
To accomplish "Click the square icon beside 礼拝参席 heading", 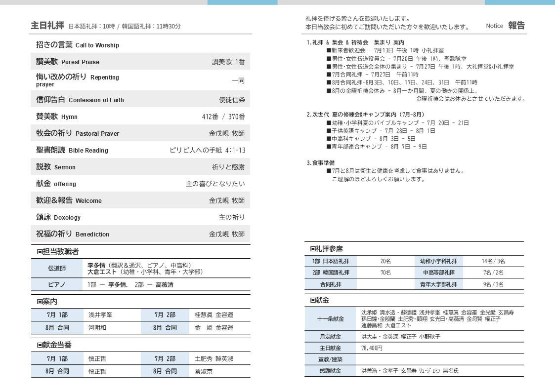I will (313, 249).
